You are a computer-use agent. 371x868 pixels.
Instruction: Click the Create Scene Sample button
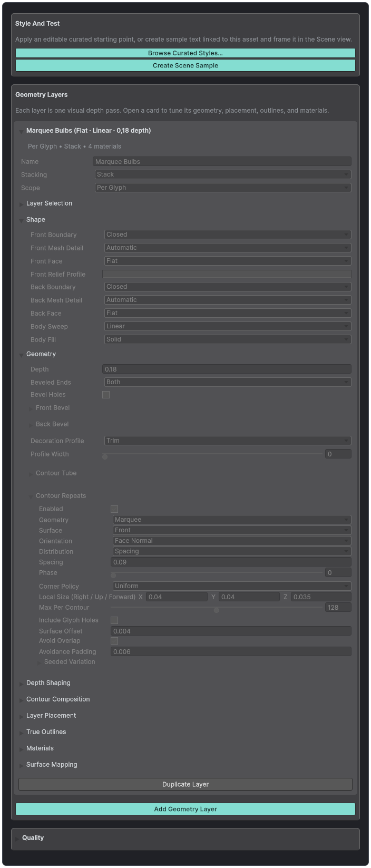(x=185, y=65)
